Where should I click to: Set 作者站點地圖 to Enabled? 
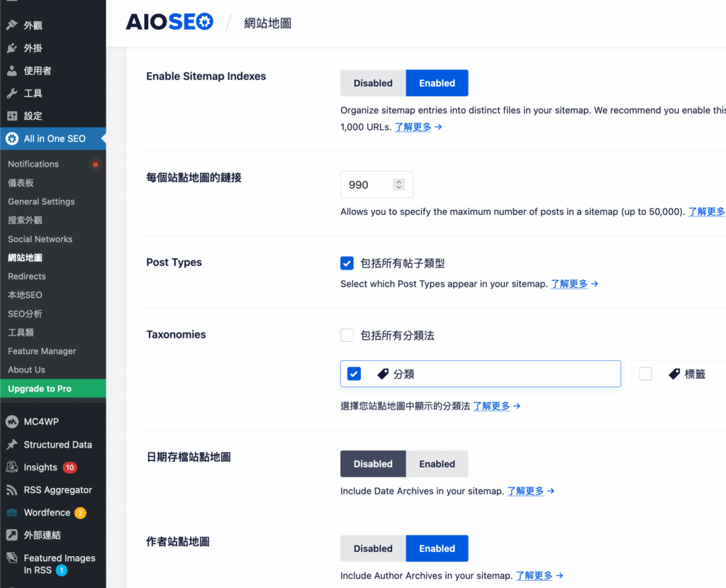[x=437, y=548]
